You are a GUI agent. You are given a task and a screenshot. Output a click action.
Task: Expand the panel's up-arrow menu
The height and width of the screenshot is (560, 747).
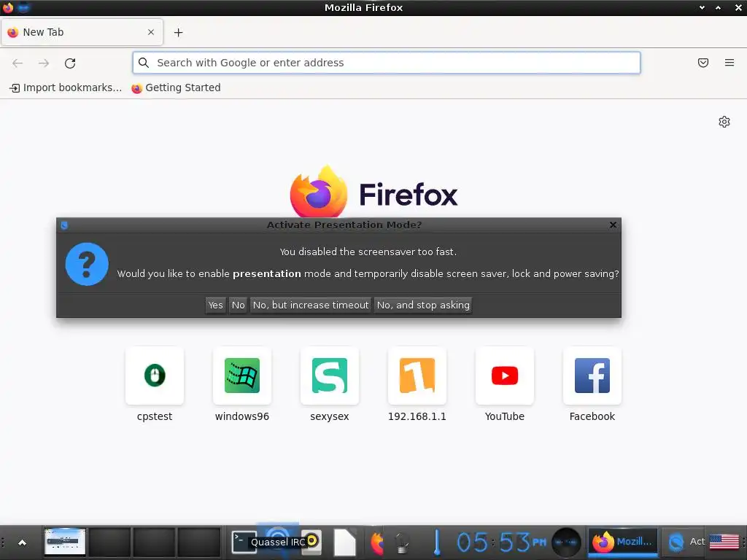click(x=22, y=542)
